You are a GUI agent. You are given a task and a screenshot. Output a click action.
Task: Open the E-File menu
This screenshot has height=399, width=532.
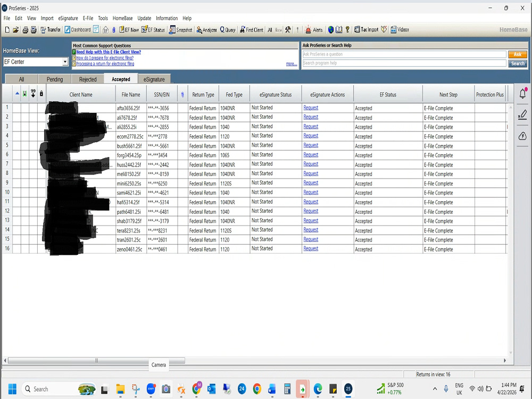click(x=88, y=18)
